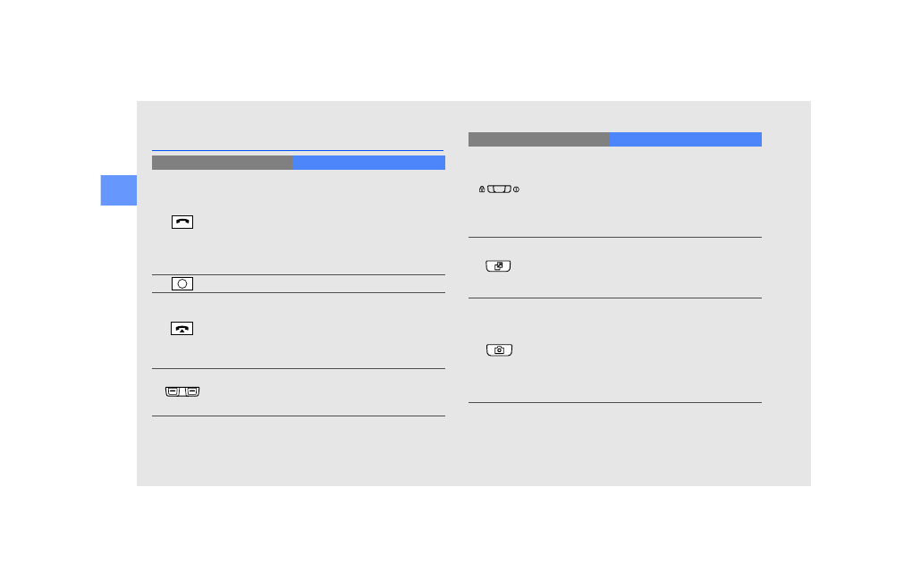This screenshot has height=588, width=912.
Task: Click the blue header cell of the left table
Action: point(368,163)
